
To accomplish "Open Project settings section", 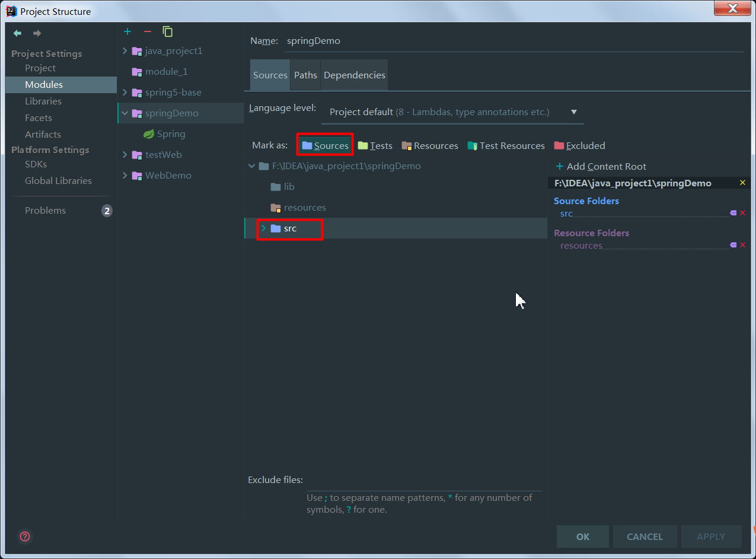I will pyautogui.click(x=40, y=68).
